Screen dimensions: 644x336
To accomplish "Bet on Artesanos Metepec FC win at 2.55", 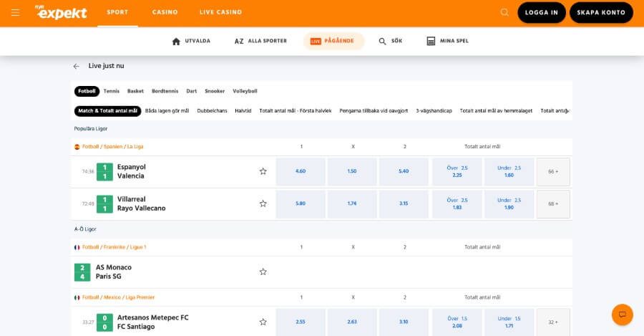I will [301, 322].
